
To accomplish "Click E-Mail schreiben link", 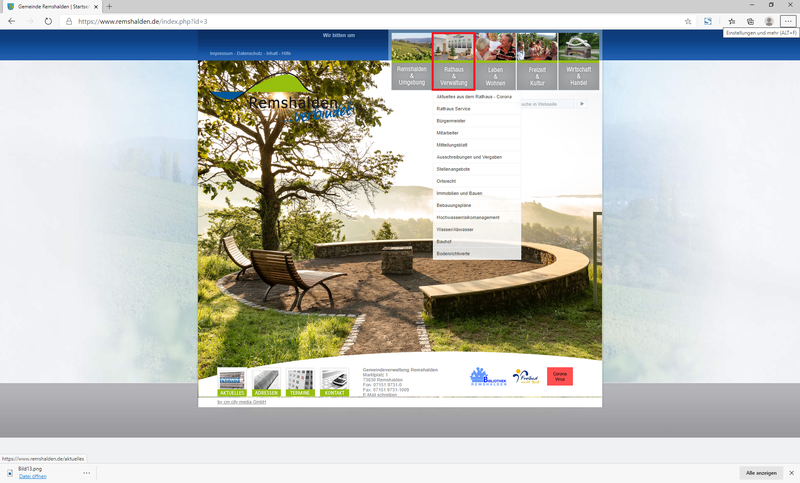I will click(380, 395).
